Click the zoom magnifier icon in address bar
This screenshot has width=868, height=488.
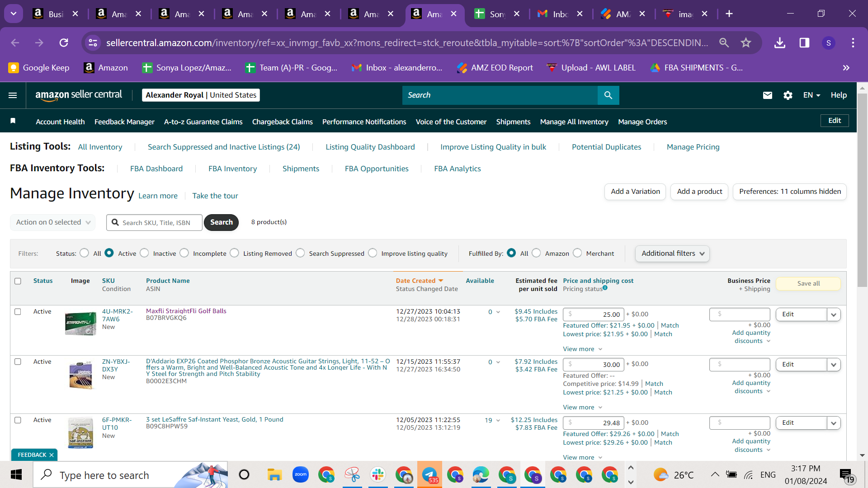point(724,43)
